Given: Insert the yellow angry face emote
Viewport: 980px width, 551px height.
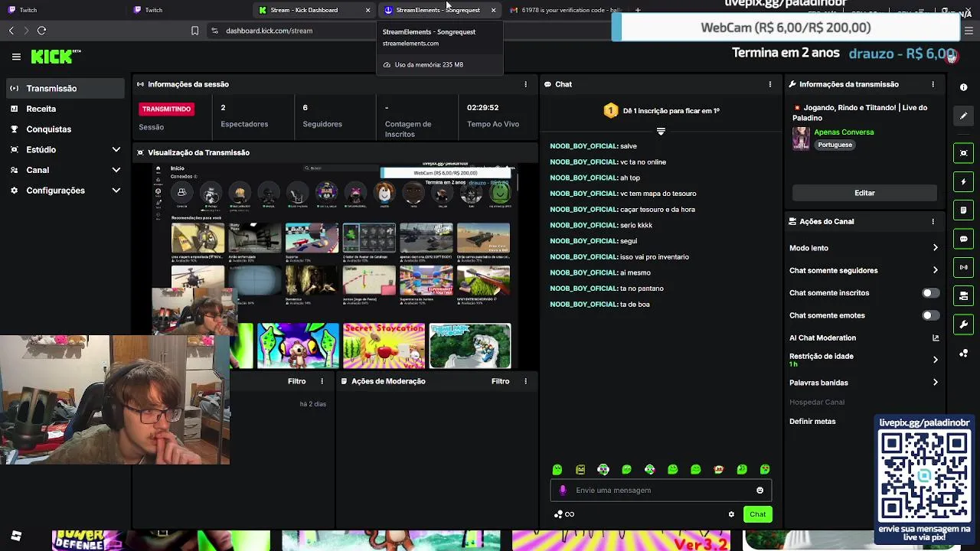Looking at the screenshot, I should pyautogui.click(x=580, y=469).
